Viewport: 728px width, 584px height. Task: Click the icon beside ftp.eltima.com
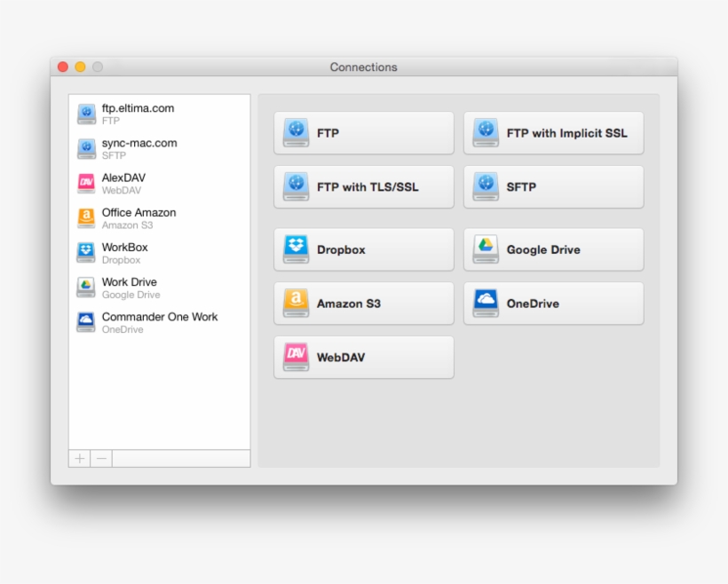tap(86, 114)
